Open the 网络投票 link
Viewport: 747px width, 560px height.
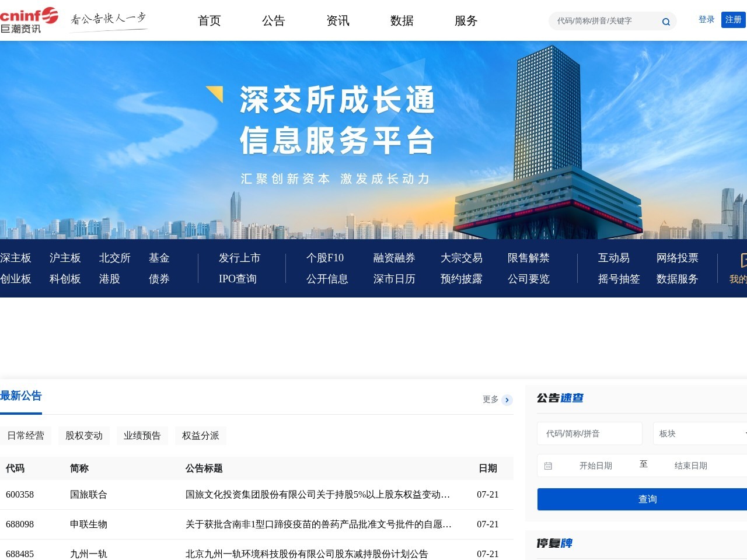point(678,258)
